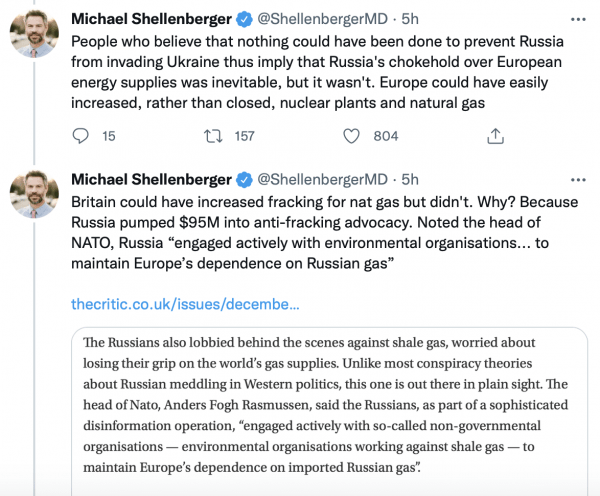Like the tweet with 804 likes
The image size is (600, 496).
tap(351, 136)
